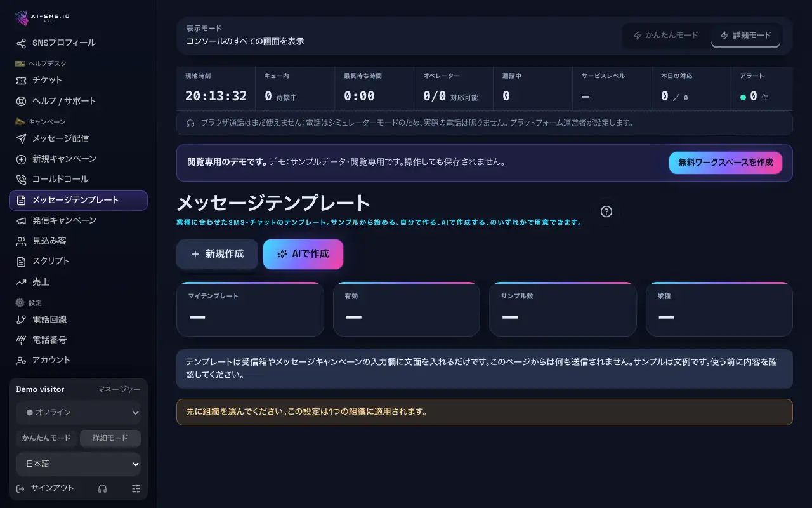The height and width of the screenshot is (508, 812).
Task: Open SNSプロフィール menu item
Action: click(x=78, y=43)
